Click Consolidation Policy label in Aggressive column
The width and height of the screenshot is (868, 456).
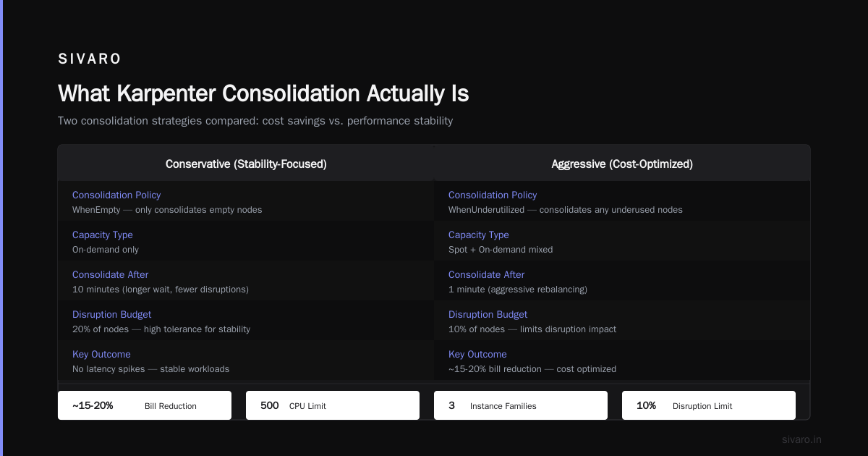[x=493, y=195]
